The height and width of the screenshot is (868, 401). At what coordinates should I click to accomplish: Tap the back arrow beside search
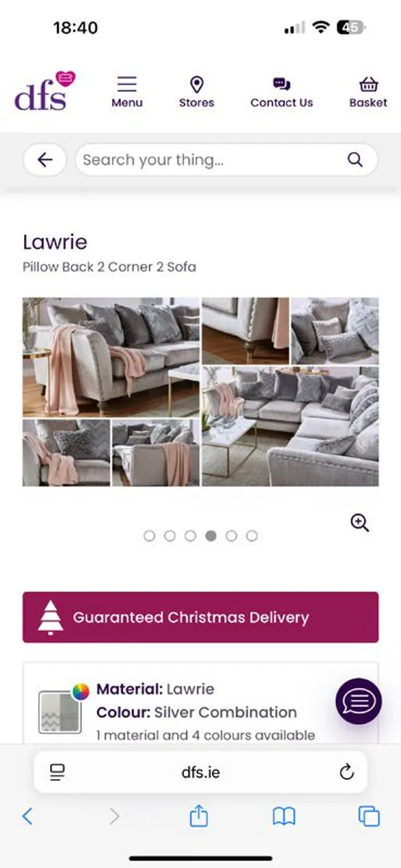click(x=45, y=160)
